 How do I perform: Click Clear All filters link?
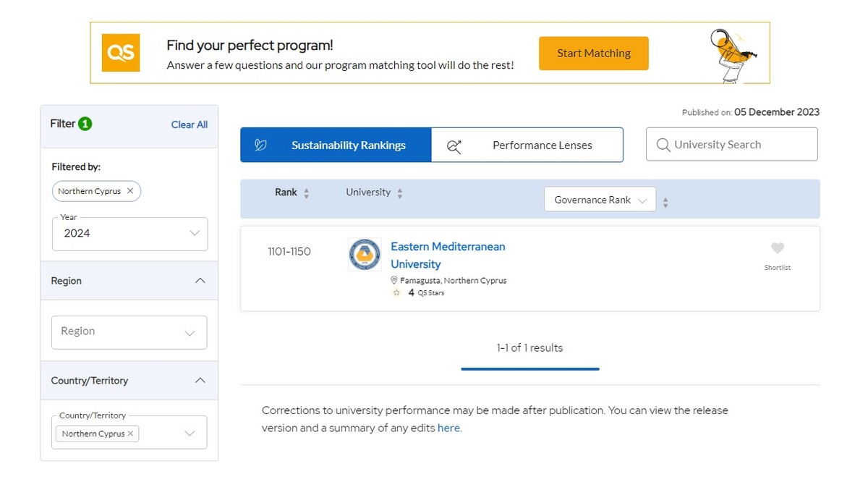(x=189, y=124)
